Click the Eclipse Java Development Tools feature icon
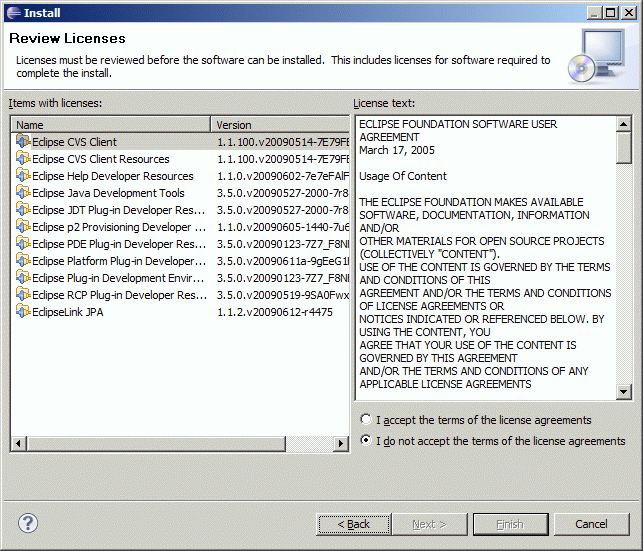 23,192
